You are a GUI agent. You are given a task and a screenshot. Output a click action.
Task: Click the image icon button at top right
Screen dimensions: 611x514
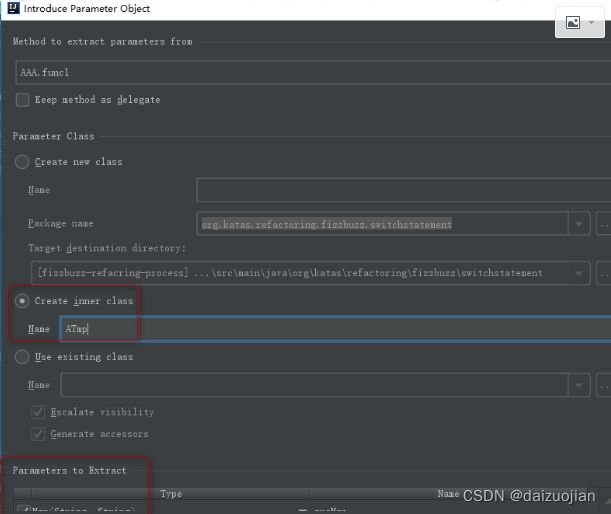tap(573, 23)
